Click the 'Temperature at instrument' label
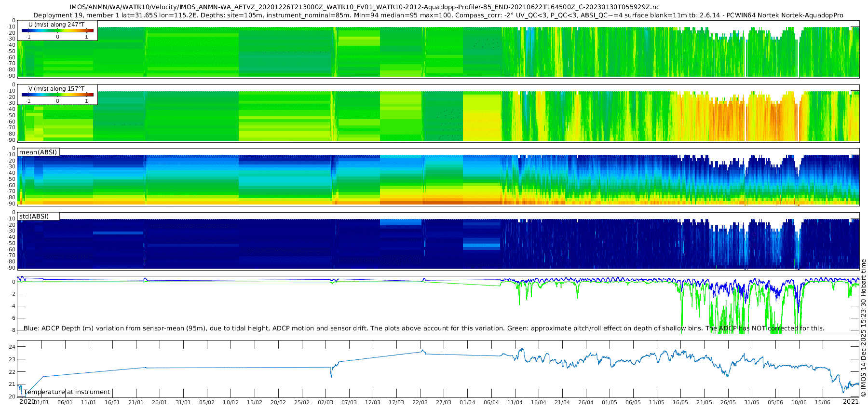This screenshot has width=868, height=410. click(x=67, y=392)
